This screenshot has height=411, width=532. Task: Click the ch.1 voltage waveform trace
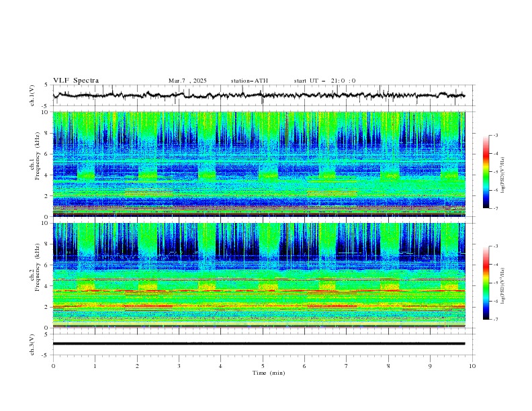pos(259,95)
